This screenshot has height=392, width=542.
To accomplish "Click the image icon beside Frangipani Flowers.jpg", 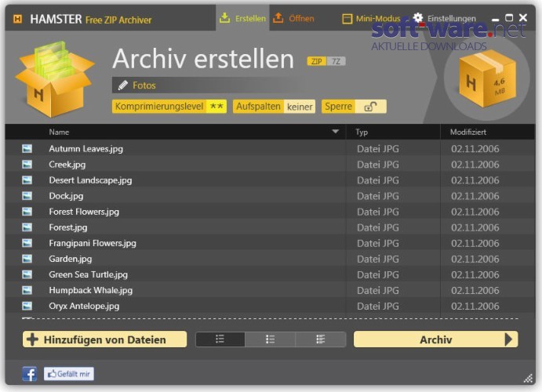I will (x=27, y=243).
